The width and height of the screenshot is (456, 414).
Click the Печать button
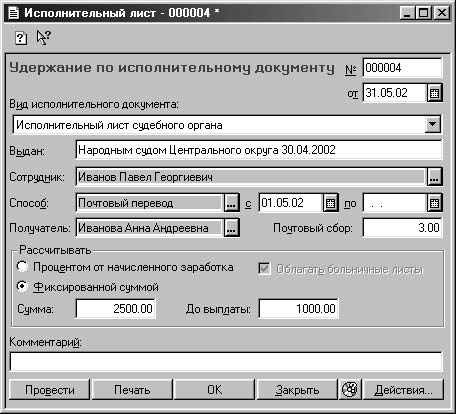pos(132,389)
